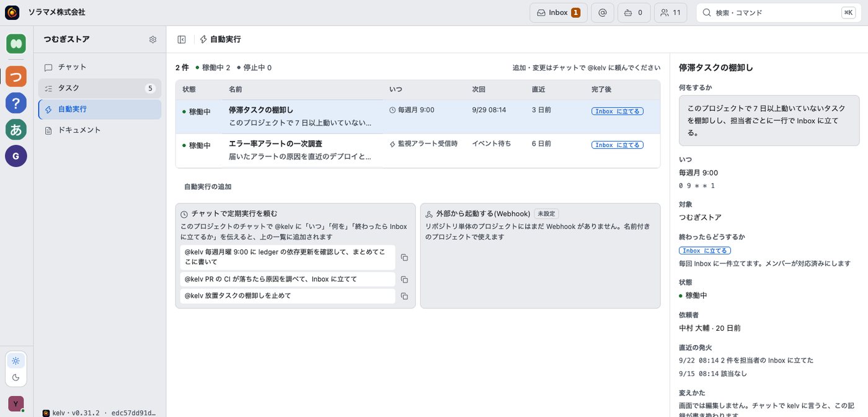Open the orange つ workspace icon
The image size is (868, 417).
16,76
